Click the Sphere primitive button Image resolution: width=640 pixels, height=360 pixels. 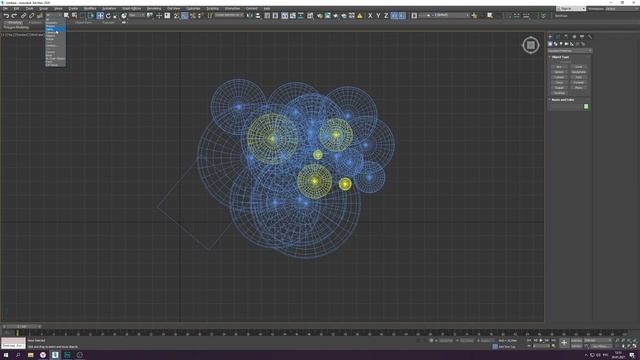click(559, 72)
